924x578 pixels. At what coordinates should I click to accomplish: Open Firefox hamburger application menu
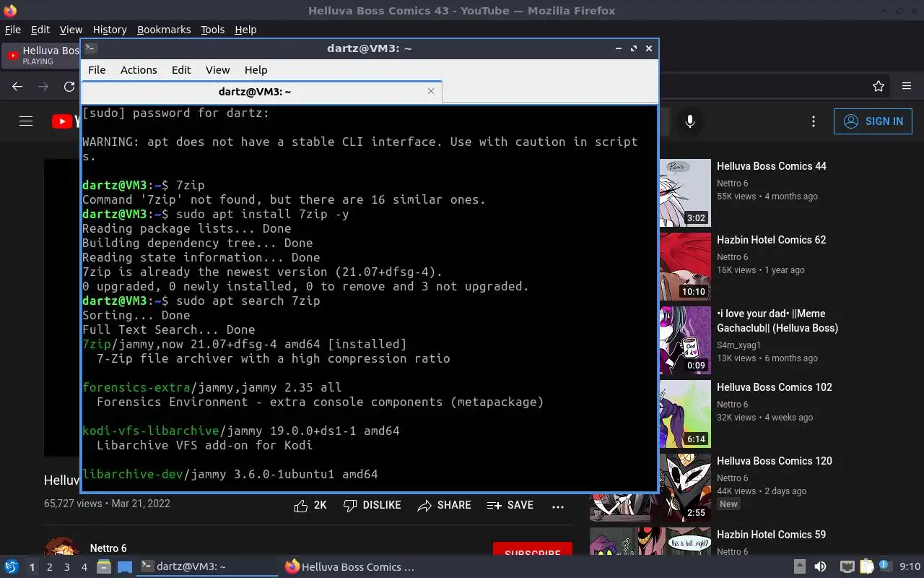pyautogui.click(x=907, y=86)
